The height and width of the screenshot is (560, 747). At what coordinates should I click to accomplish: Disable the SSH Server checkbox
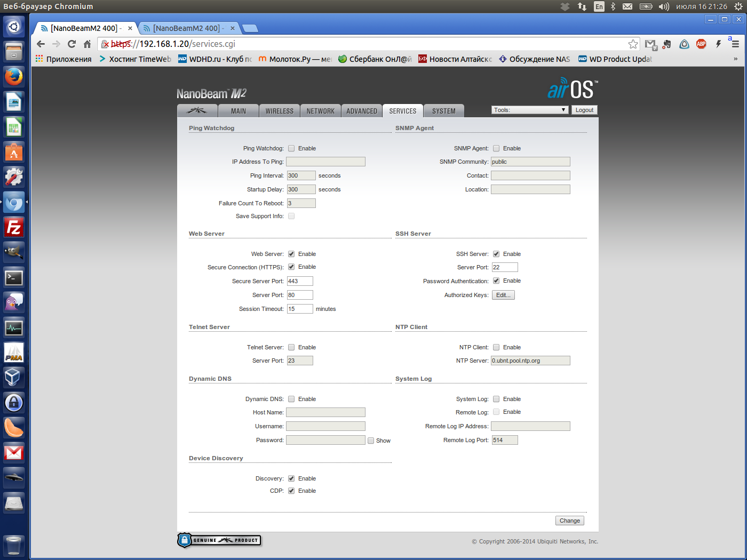pos(496,254)
